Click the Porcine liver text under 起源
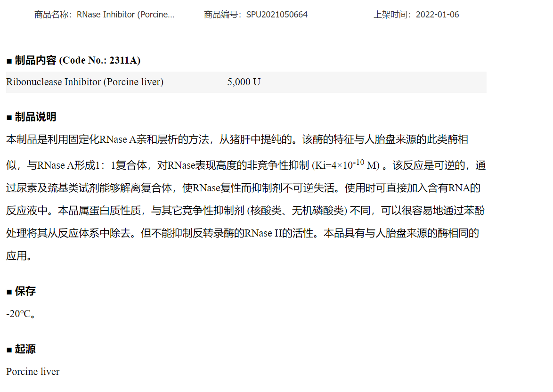The height and width of the screenshot is (392, 553). (x=33, y=372)
